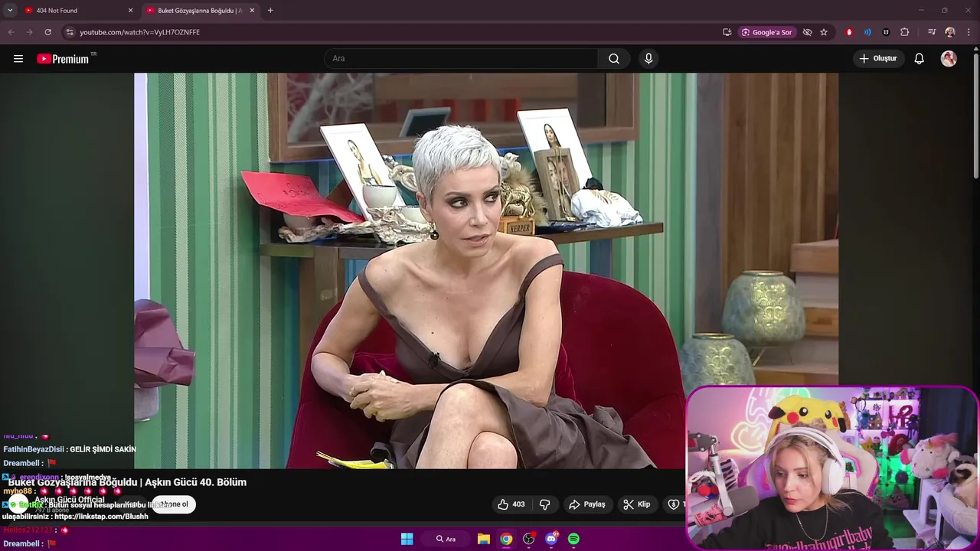Open File Explorer from taskbar

(x=484, y=539)
